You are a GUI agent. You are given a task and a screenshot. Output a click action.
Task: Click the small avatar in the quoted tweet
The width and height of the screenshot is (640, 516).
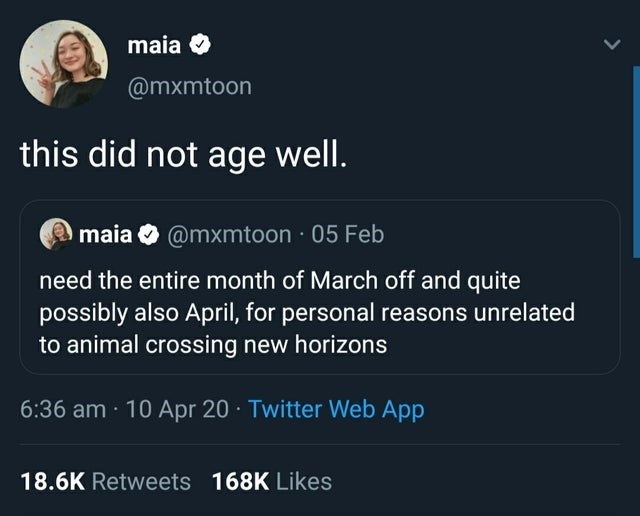tap(56, 235)
